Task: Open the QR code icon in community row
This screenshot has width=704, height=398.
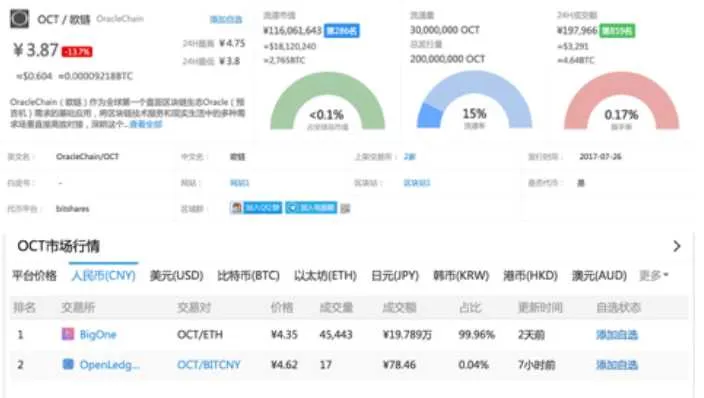Action: [x=345, y=208]
